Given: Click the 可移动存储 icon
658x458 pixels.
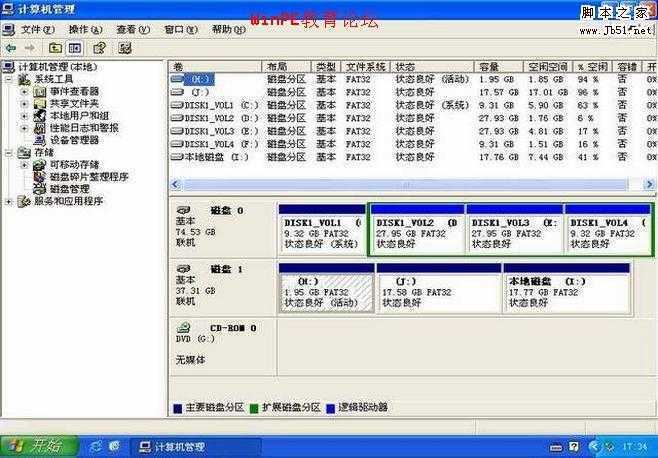Looking at the screenshot, I should tap(39, 165).
